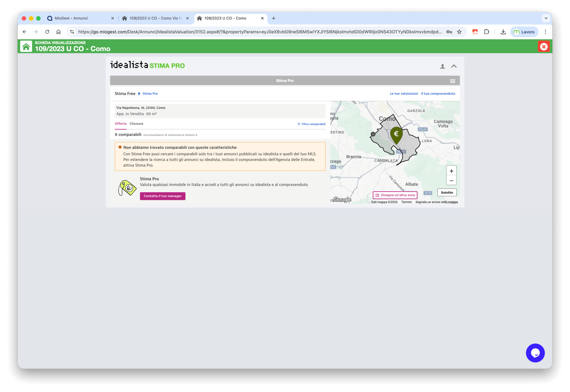Viewport: 570px width, 392px height.
Task: Close the MioGest Annunci tab
Action: [113, 18]
